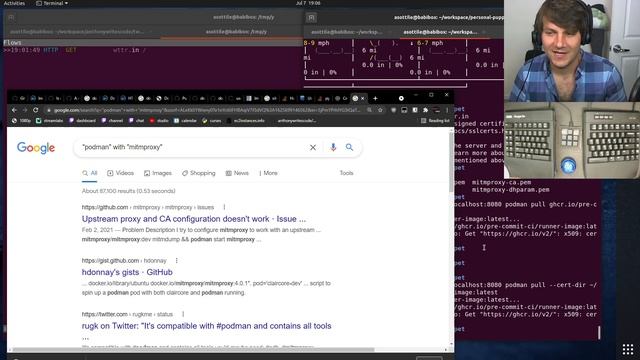Switch to the Shopping results tab
The image size is (640, 360).
199,173
